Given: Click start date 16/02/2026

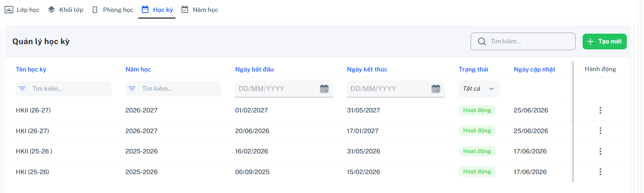Looking at the screenshot, I should pos(251,151).
